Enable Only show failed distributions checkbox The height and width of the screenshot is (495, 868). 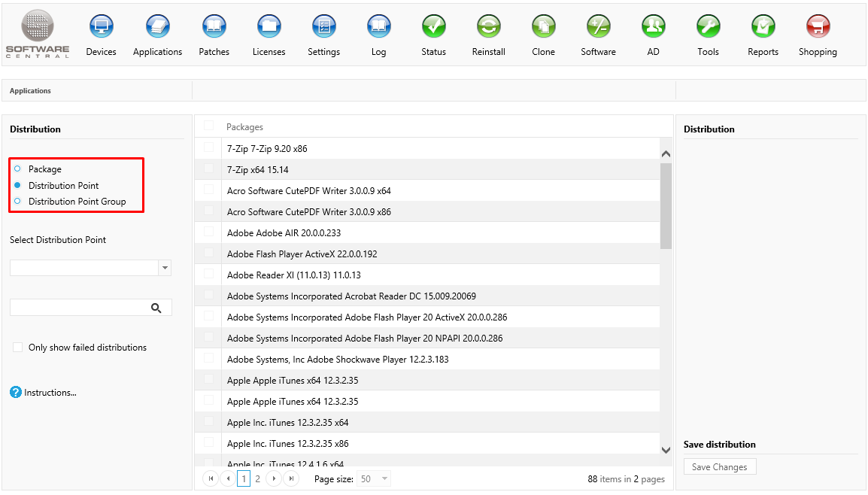[17, 348]
